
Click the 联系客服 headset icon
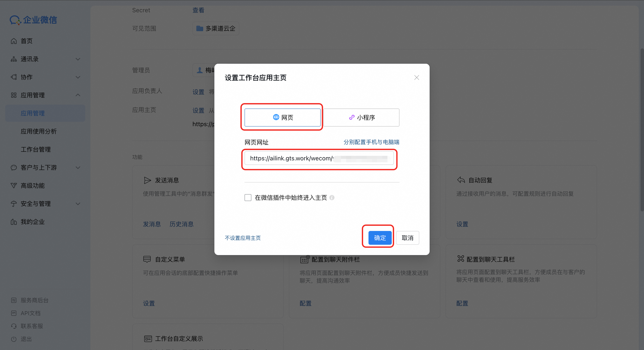14,326
